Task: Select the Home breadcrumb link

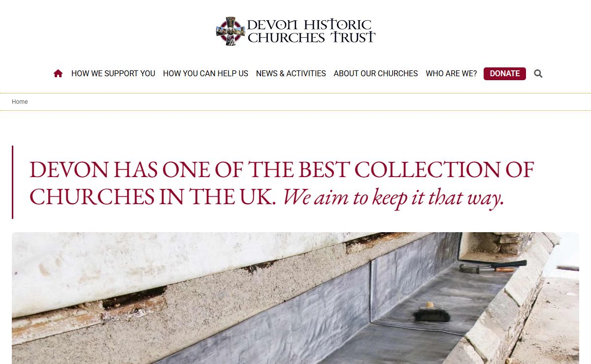Action: pyautogui.click(x=20, y=102)
